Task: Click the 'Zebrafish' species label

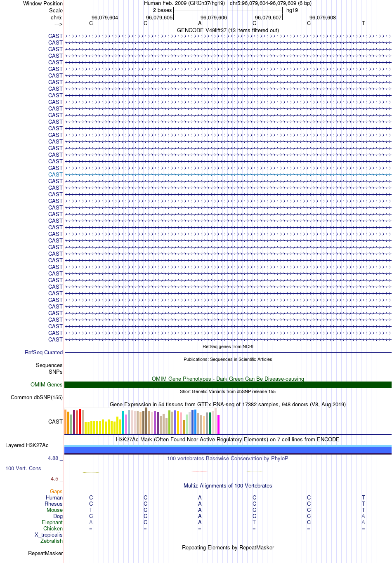Action: pyautogui.click(x=52, y=541)
